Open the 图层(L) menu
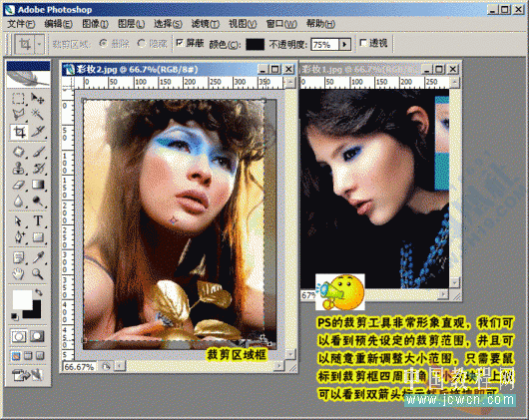Screen dimensions: 529x420 tap(131, 24)
